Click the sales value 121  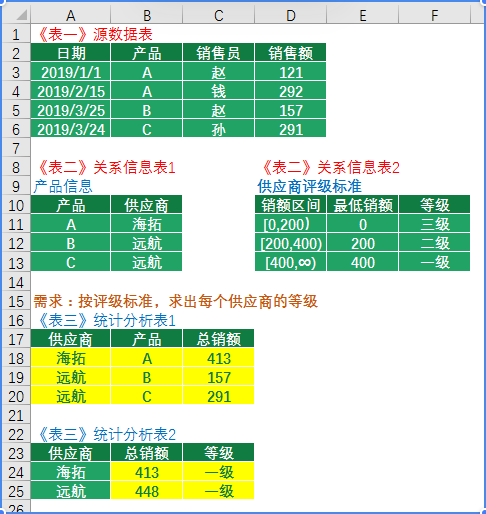click(x=290, y=72)
